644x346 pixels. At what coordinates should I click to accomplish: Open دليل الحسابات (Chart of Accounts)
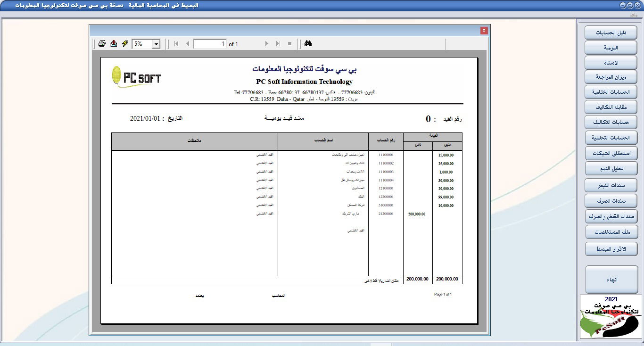tap(611, 32)
